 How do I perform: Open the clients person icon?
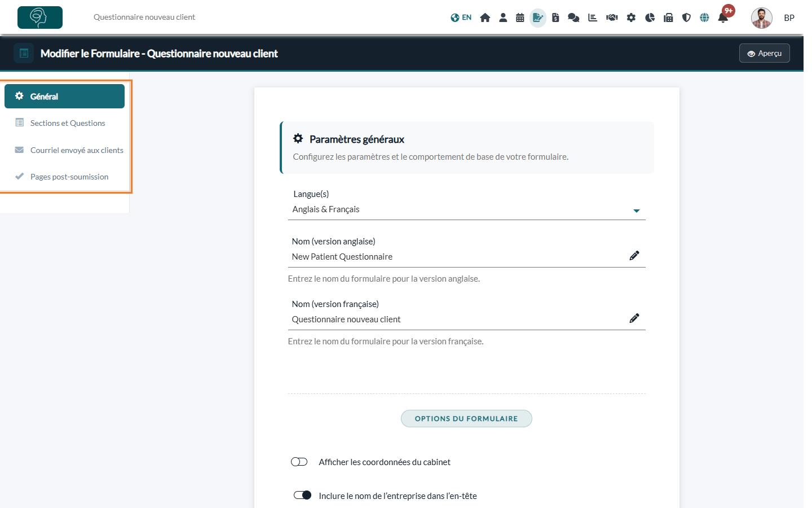(x=503, y=17)
